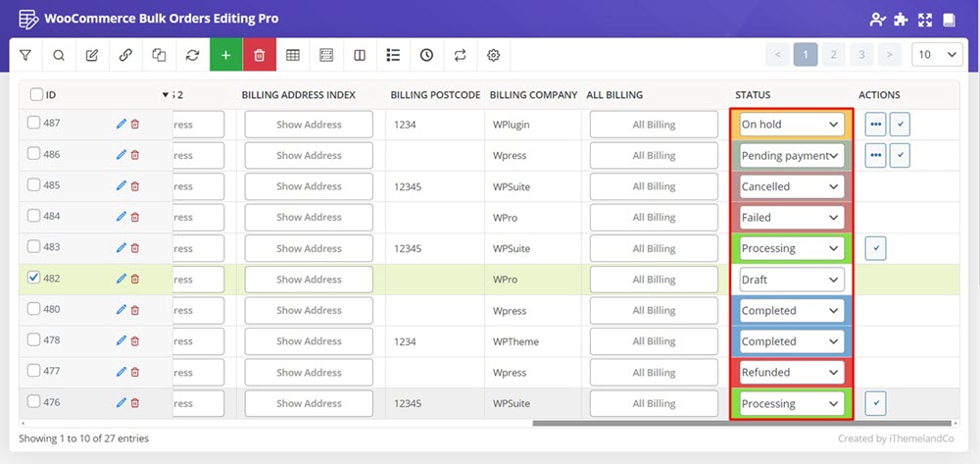Image resolution: width=980 pixels, height=465 pixels.
Task: Open the Draft status dropdown
Action: click(x=791, y=280)
